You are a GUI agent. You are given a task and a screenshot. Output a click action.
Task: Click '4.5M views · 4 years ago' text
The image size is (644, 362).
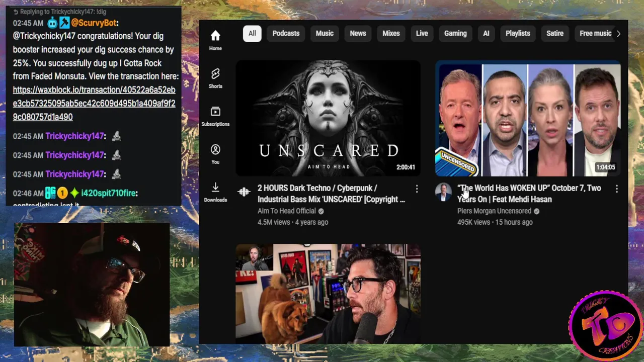pyautogui.click(x=293, y=222)
